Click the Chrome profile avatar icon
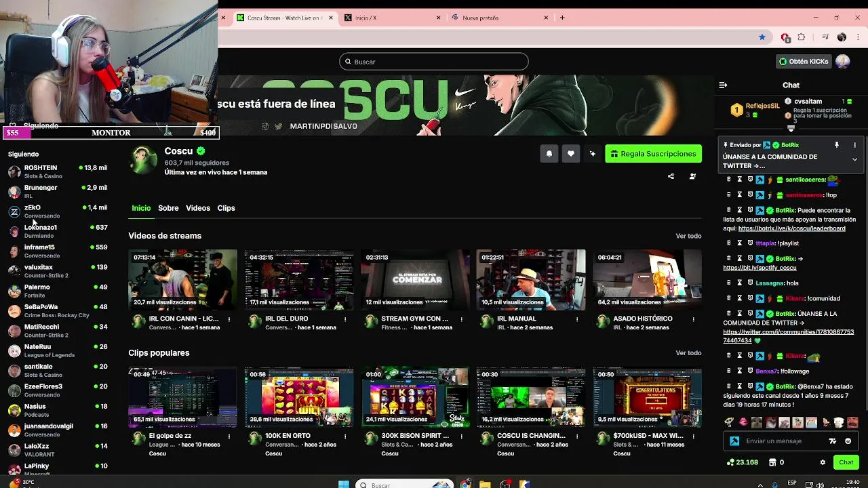The image size is (868, 488). (842, 37)
